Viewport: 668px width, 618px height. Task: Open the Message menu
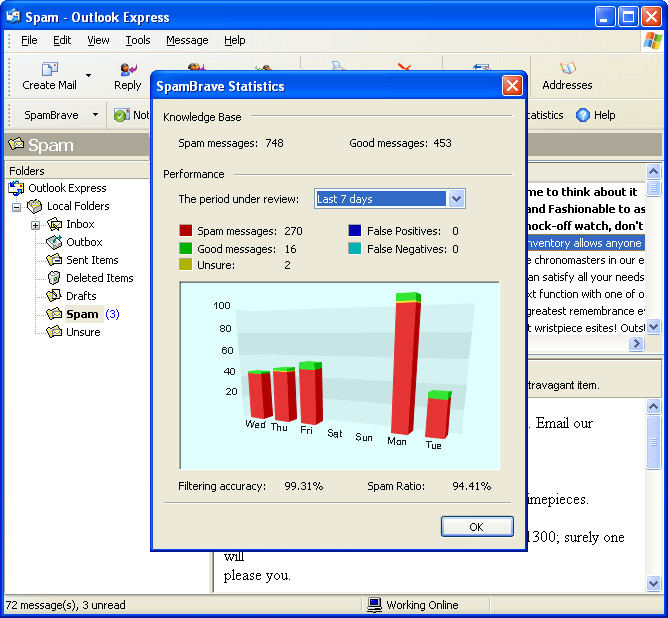tap(187, 40)
